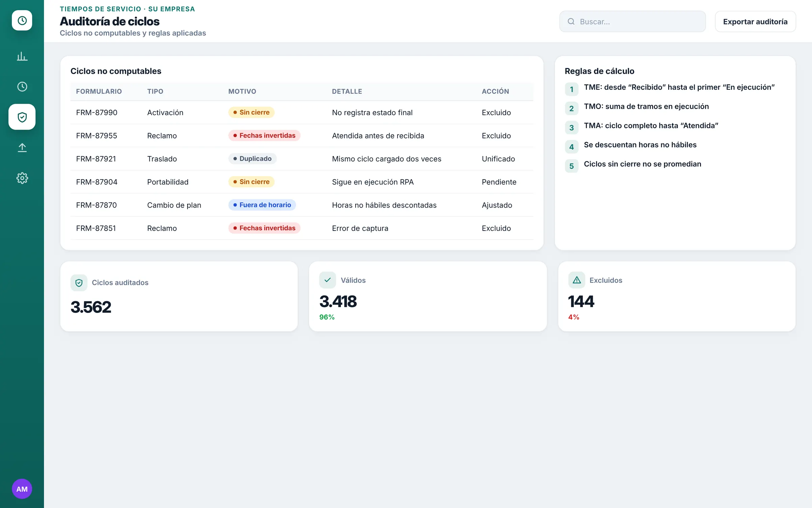The height and width of the screenshot is (508, 812).
Task: Click rule number 1 about TME
Action: click(x=670, y=89)
